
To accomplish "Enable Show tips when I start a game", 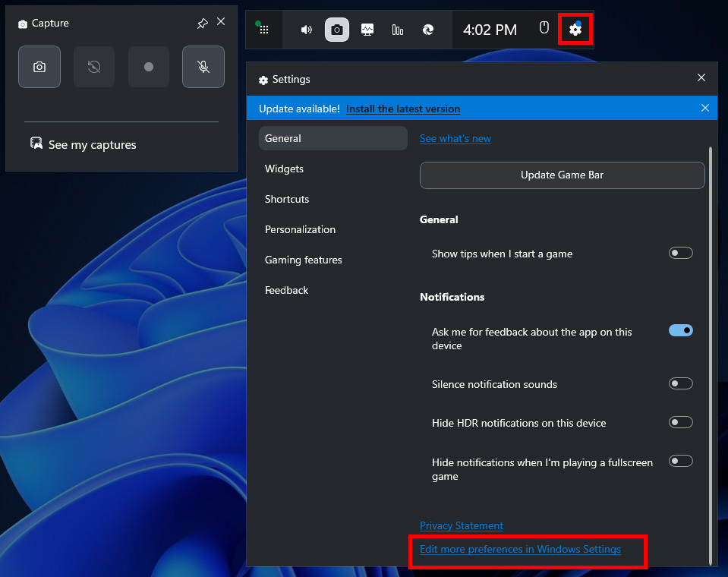I will 681,253.
